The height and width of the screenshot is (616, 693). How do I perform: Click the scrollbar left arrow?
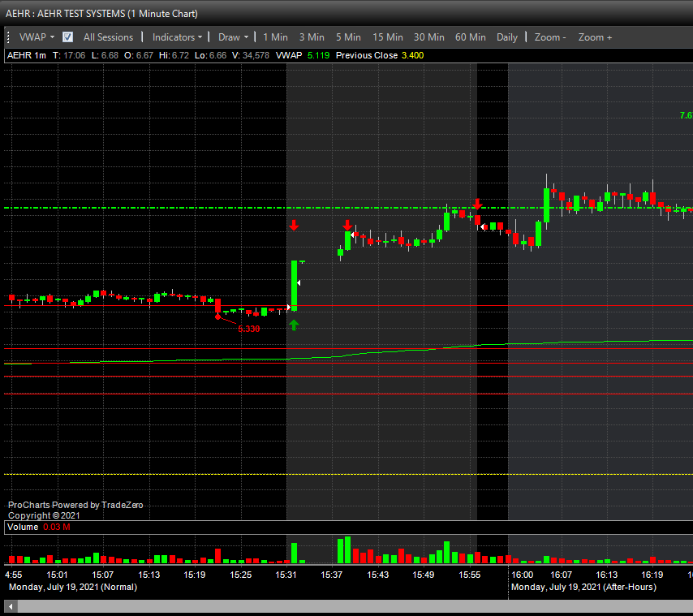(x=11, y=607)
